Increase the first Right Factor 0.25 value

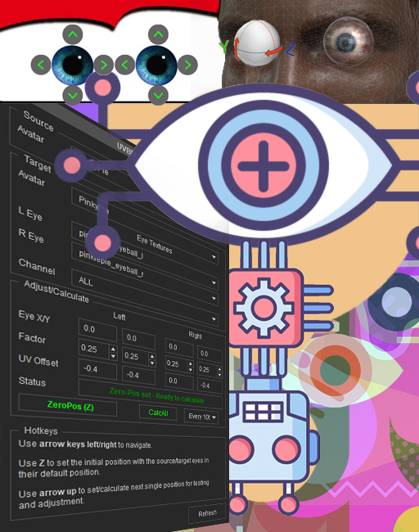(x=191, y=363)
